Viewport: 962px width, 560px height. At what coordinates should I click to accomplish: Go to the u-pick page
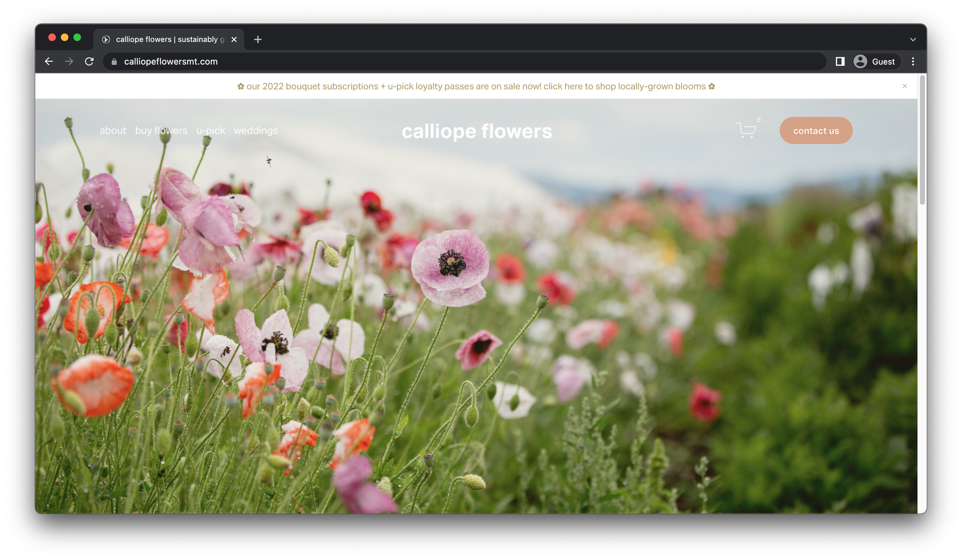click(210, 131)
